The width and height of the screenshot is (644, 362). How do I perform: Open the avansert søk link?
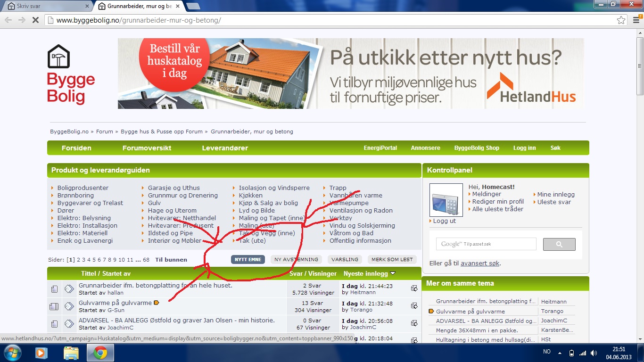click(x=479, y=263)
